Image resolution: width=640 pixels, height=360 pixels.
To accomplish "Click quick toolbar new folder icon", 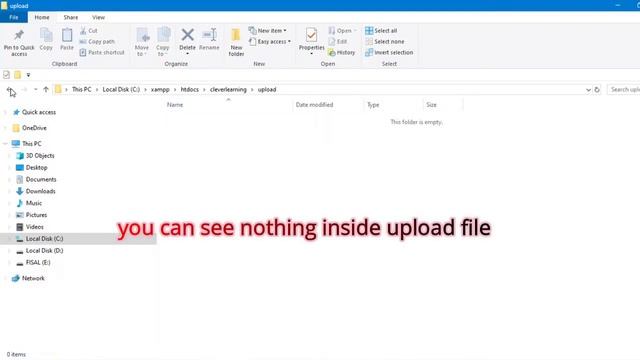I will pyautogui.click(x=18, y=75).
